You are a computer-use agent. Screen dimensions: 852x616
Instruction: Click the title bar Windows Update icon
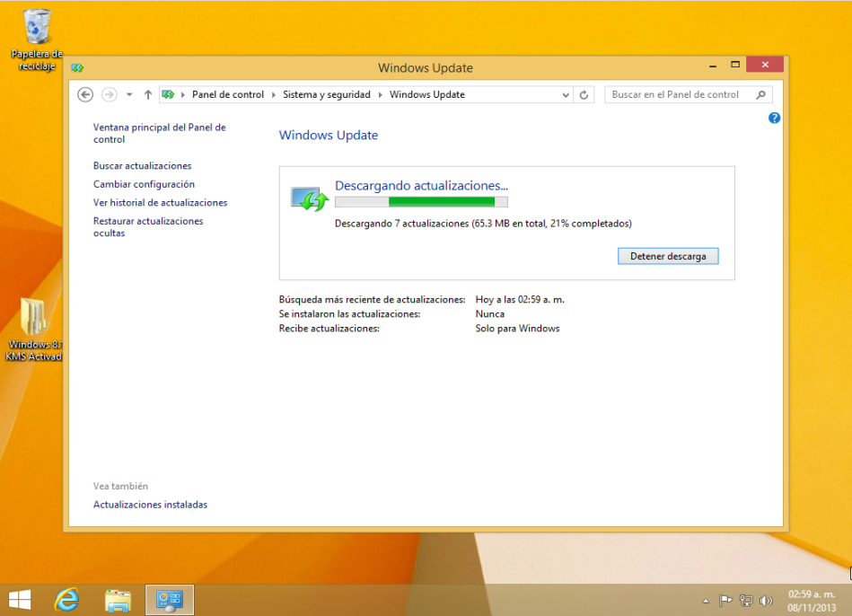[x=77, y=68]
